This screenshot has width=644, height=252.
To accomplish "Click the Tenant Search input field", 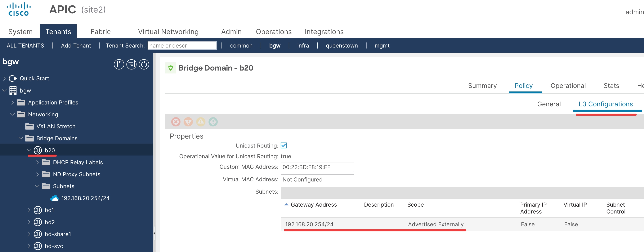I will pos(182,45).
